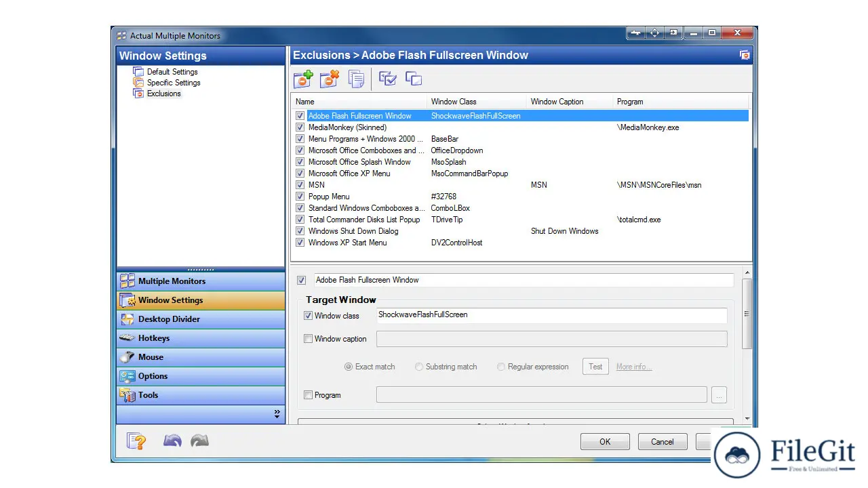This screenshot has height=488, width=868.
Task: Uncheck Windows Shut Down Dialog checkbox
Action: point(300,231)
